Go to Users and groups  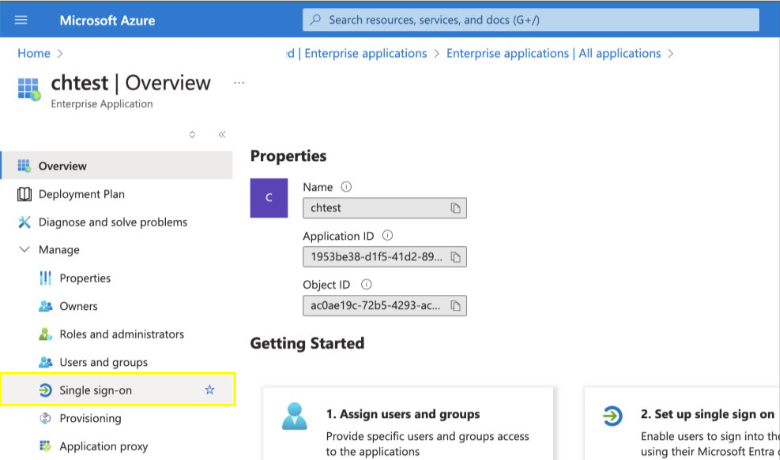point(103,362)
